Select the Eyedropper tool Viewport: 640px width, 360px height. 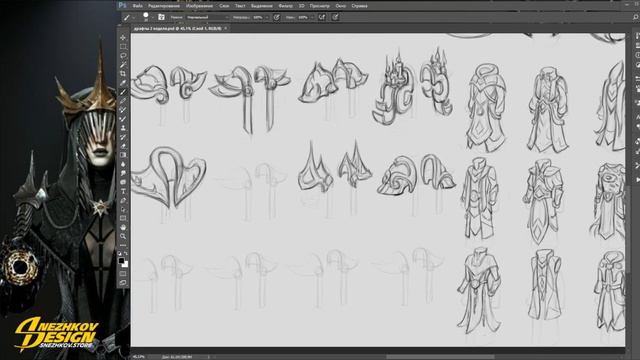click(123, 83)
